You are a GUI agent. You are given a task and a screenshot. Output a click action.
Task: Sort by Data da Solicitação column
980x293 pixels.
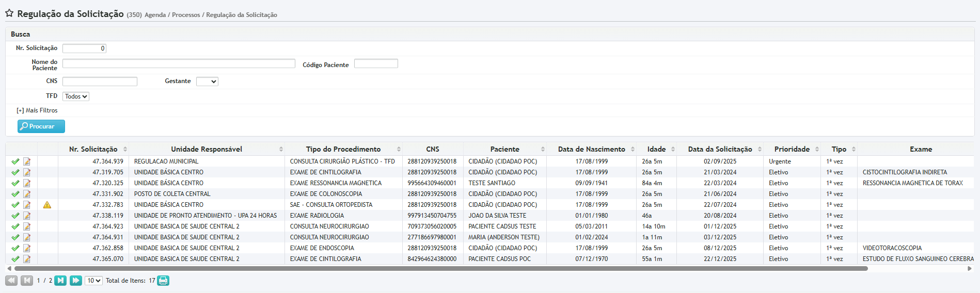pos(720,149)
